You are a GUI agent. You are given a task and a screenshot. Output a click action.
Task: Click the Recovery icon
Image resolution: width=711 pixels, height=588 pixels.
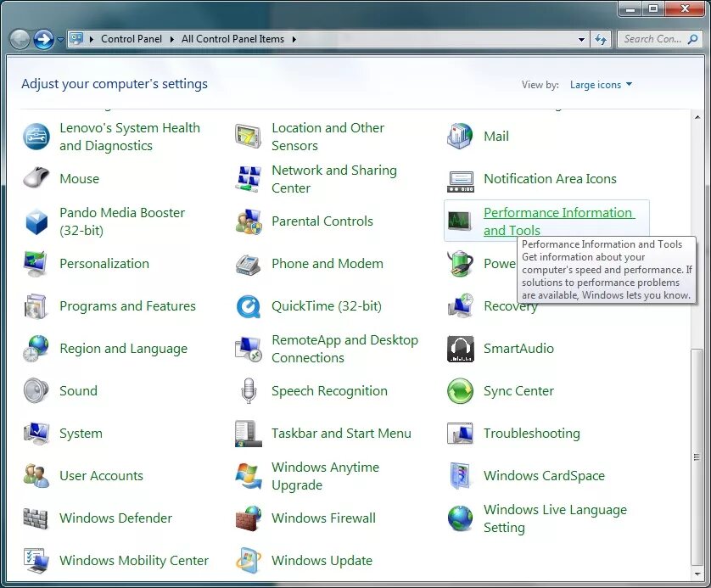[x=460, y=305]
